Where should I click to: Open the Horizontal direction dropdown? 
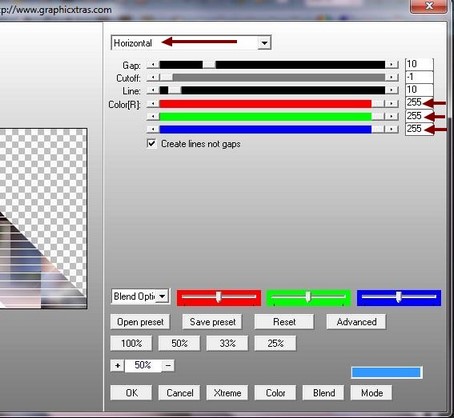tap(264, 43)
